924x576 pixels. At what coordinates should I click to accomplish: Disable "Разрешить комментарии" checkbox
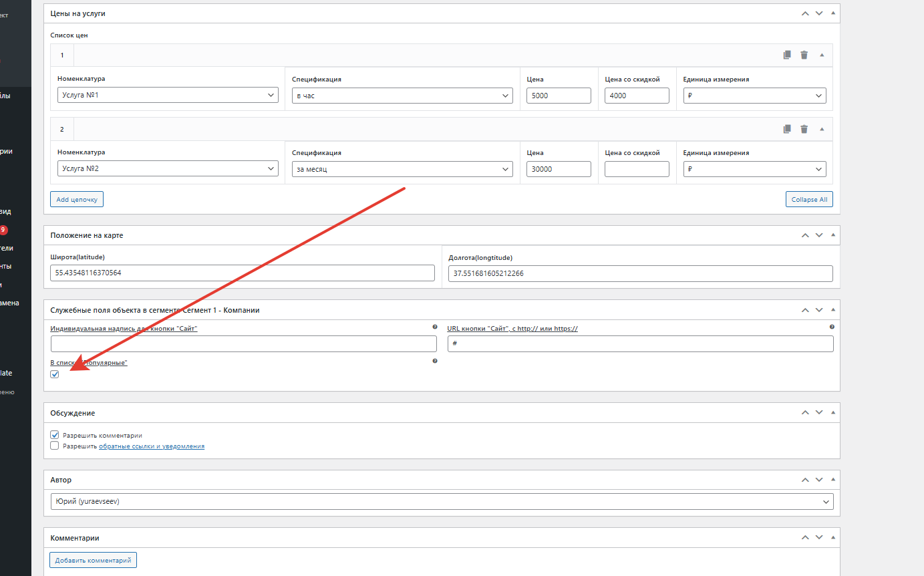coord(55,435)
